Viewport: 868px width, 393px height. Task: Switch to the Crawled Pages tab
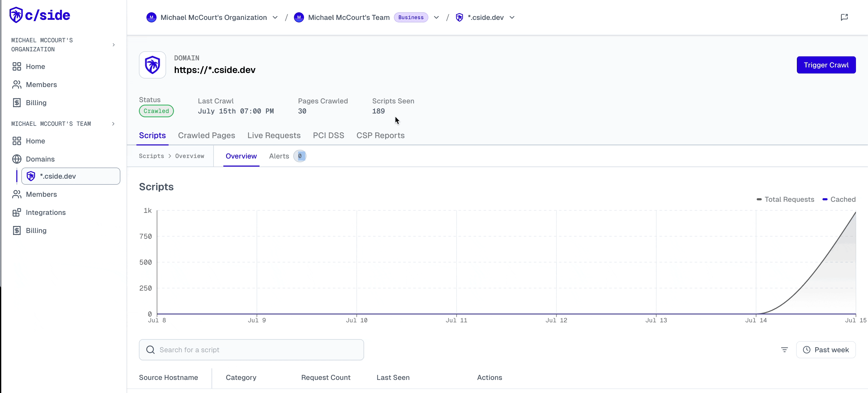[206, 136]
